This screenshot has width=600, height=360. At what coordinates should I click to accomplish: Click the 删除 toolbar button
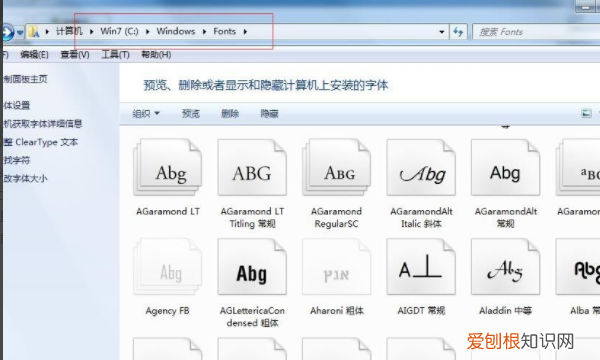[x=230, y=114]
